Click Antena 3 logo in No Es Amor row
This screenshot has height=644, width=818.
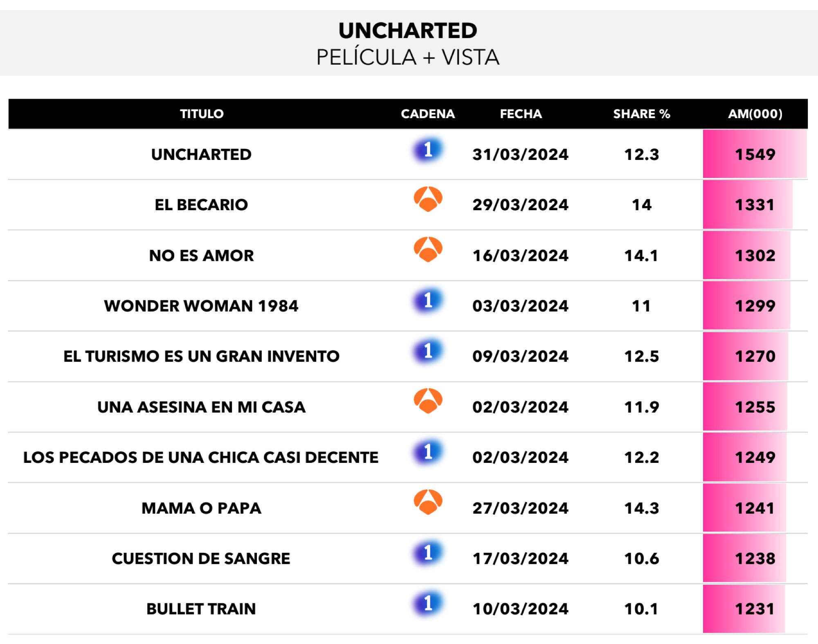[428, 250]
